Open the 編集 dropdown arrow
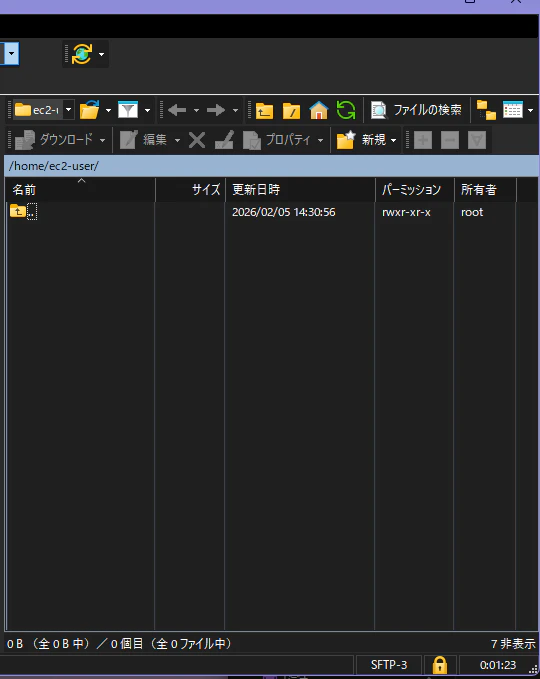The image size is (540, 679). click(x=177, y=140)
